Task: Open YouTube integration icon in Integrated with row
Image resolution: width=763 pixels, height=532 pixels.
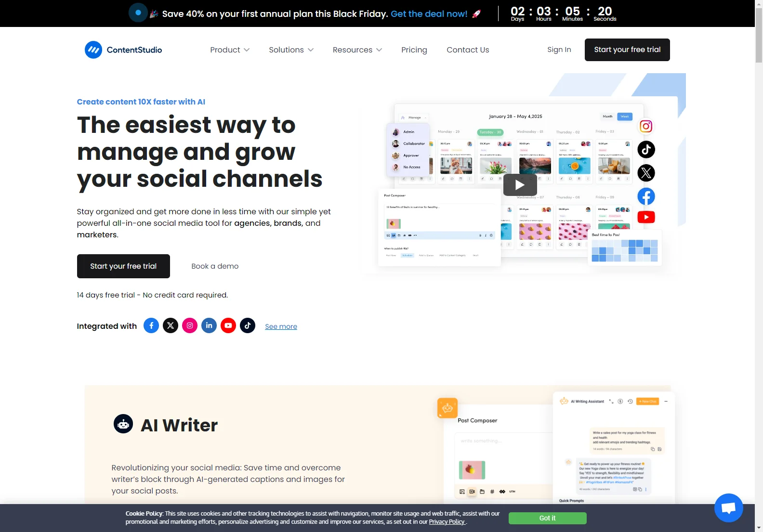Action: click(x=228, y=325)
